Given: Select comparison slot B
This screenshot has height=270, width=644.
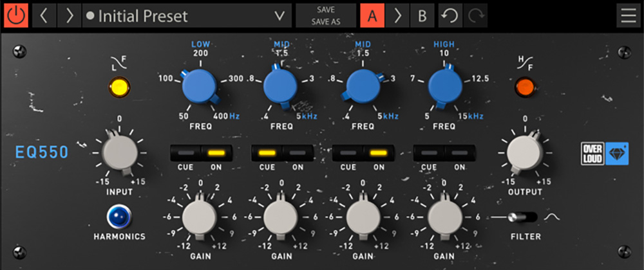Looking at the screenshot, I should point(422,15).
